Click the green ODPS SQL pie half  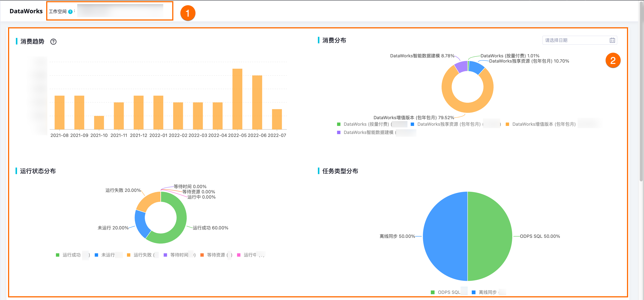tap(490, 236)
